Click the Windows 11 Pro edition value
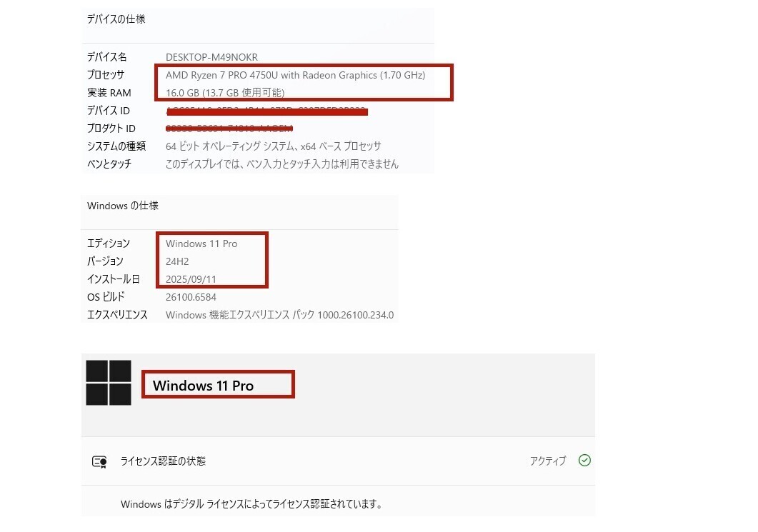This screenshot has width=758, height=532. [x=201, y=244]
